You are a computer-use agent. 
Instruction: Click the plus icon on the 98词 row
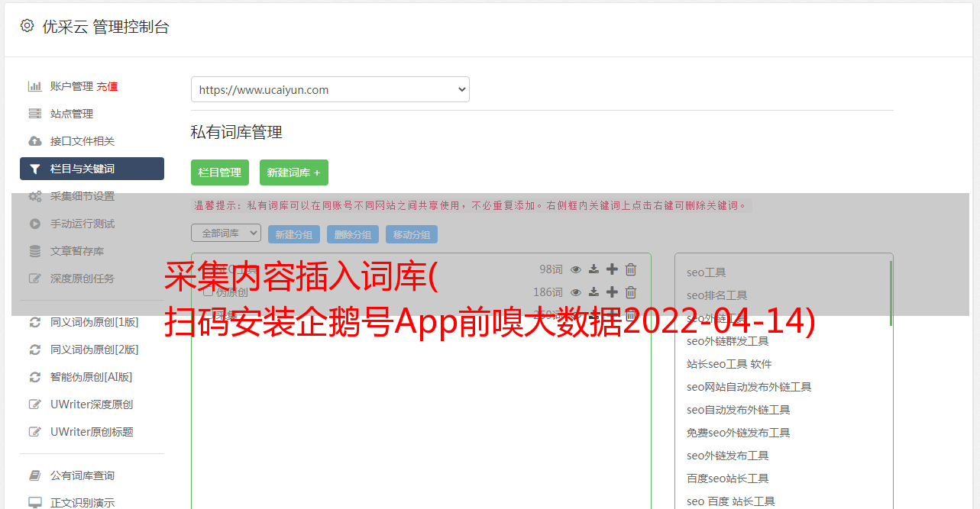pyautogui.click(x=612, y=269)
